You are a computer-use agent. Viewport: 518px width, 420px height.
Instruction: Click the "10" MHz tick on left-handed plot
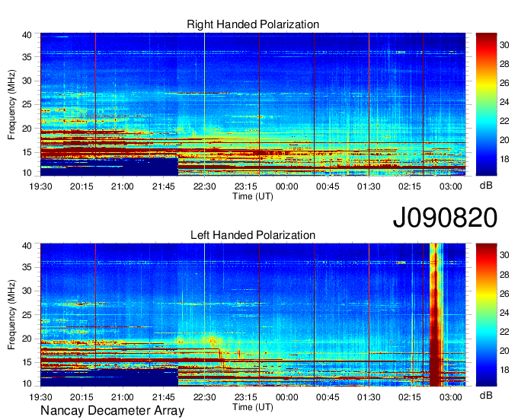coord(27,383)
